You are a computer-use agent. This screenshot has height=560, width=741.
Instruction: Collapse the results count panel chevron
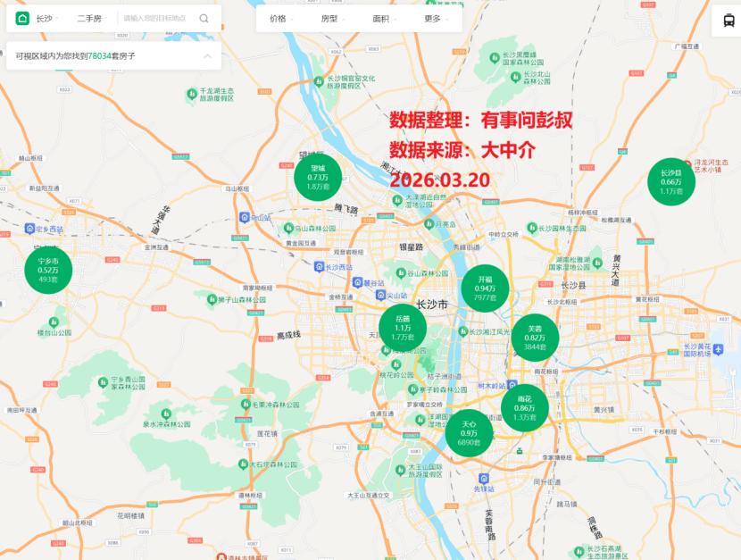pos(207,56)
